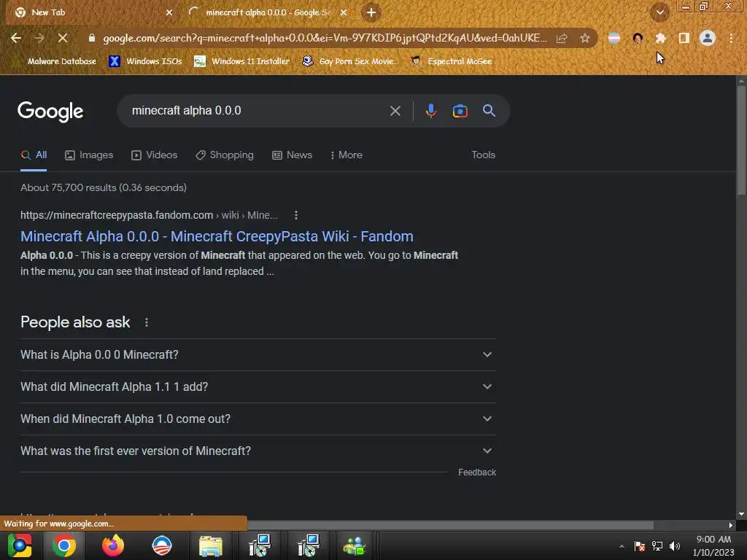Go back to the previous page
Viewport: 747px width, 560px height.
pyautogui.click(x=16, y=38)
